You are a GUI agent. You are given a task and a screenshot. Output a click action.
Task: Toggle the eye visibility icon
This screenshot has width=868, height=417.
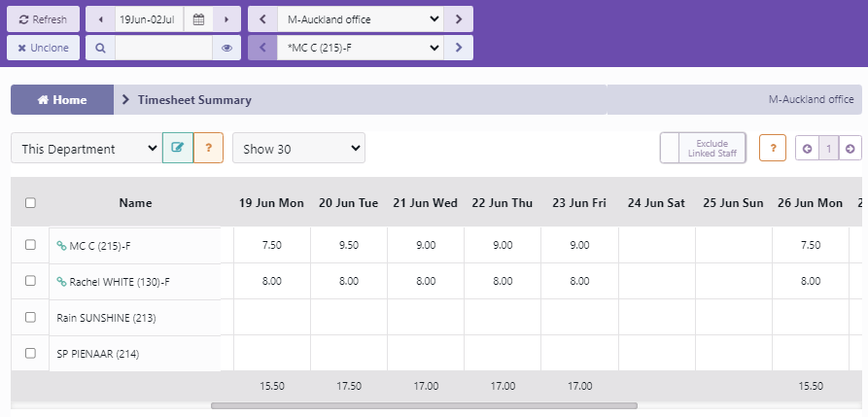226,48
